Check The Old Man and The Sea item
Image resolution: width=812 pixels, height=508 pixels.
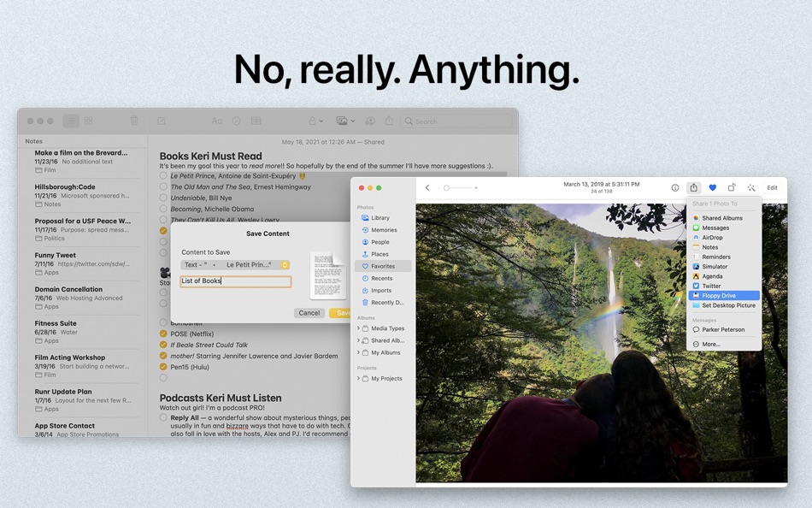(x=163, y=186)
